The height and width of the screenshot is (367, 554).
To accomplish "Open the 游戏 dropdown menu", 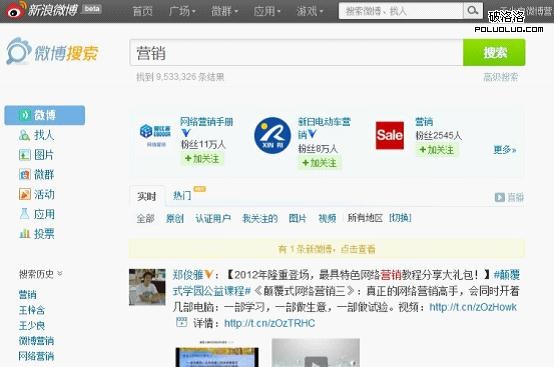I will click(x=310, y=11).
